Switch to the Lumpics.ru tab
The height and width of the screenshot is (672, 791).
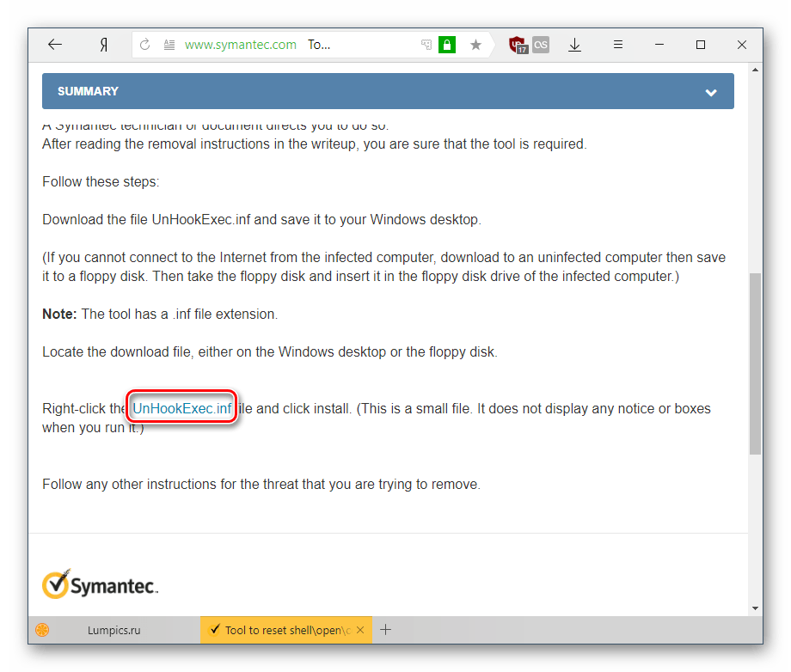113,630
